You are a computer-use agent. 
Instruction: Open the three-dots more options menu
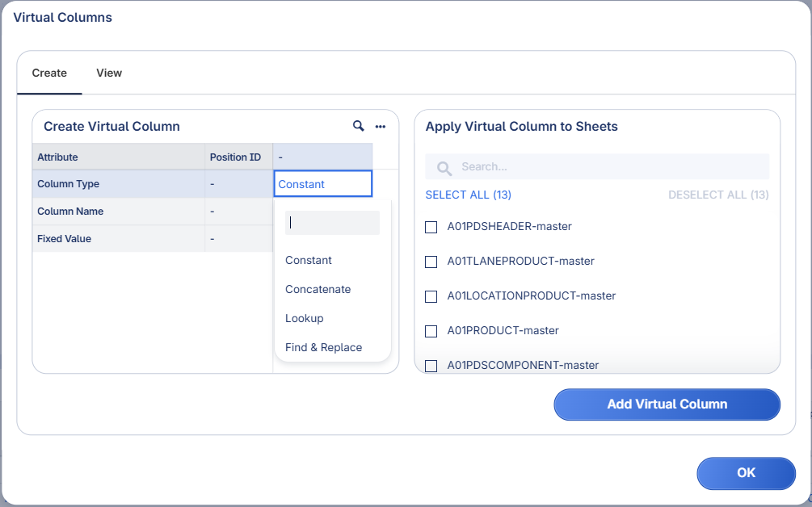[x=381, y=127]
